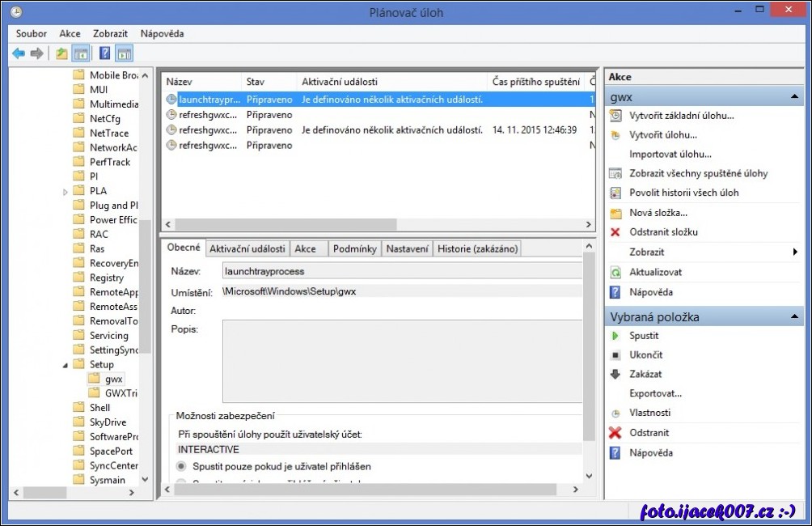Collapse the Setup folder tree node
Image resolution: width=812 pixels, height=526 pixels.
tap(66, 365)
